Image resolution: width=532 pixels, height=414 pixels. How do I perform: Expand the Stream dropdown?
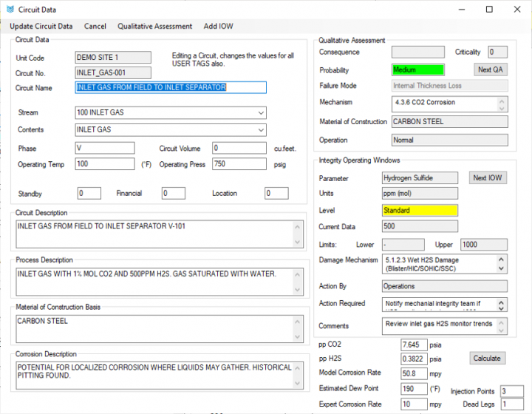(261, 112)
